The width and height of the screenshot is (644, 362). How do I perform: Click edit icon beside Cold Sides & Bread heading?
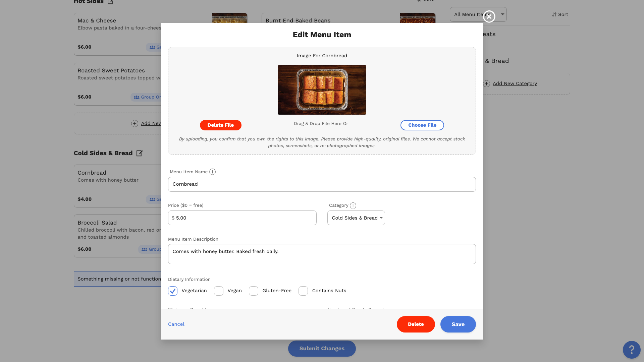tap(140, 153)
